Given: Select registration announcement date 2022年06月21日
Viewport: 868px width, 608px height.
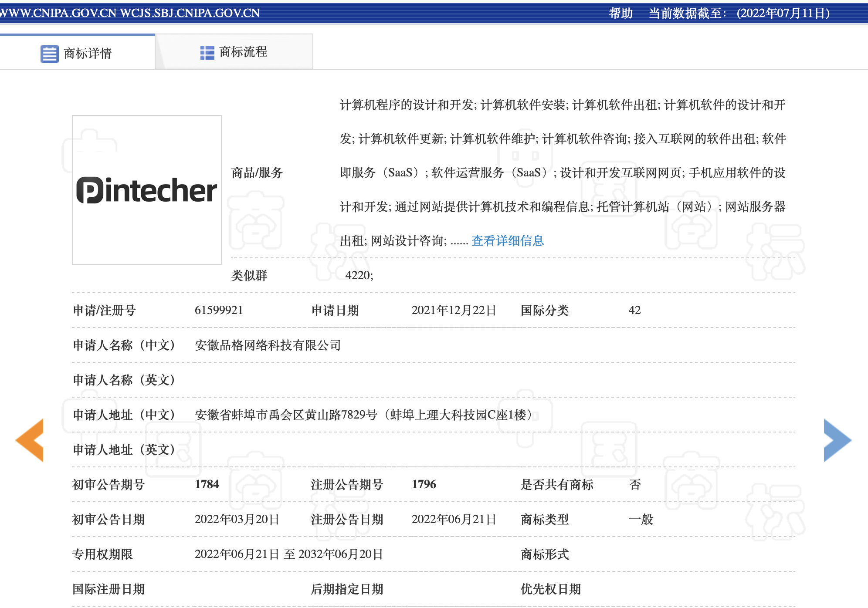Looking at the screenshot, I should [454, 519].
